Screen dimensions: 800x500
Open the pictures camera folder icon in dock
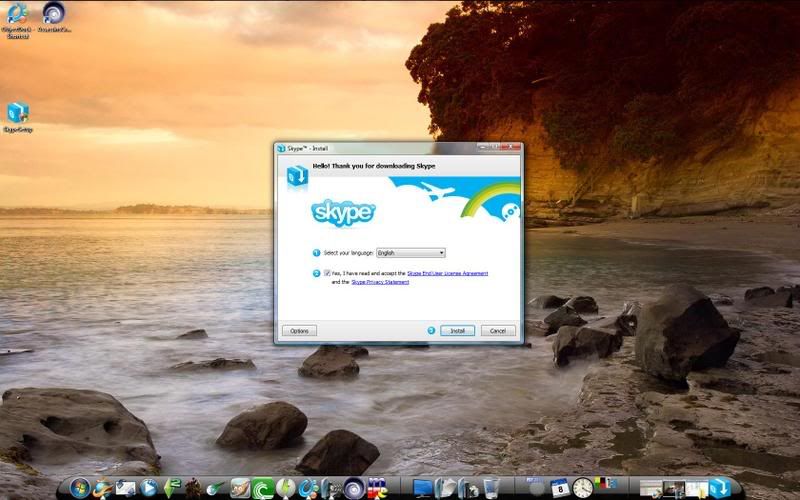[468, 488]
